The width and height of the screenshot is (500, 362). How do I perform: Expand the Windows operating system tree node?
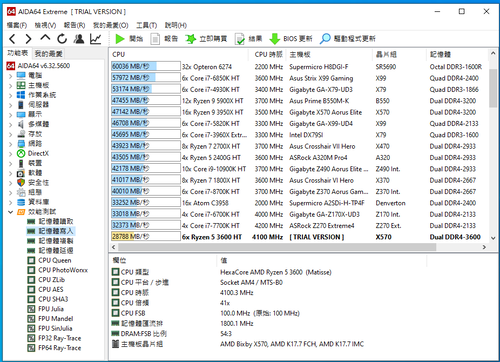tap(10, 95)
